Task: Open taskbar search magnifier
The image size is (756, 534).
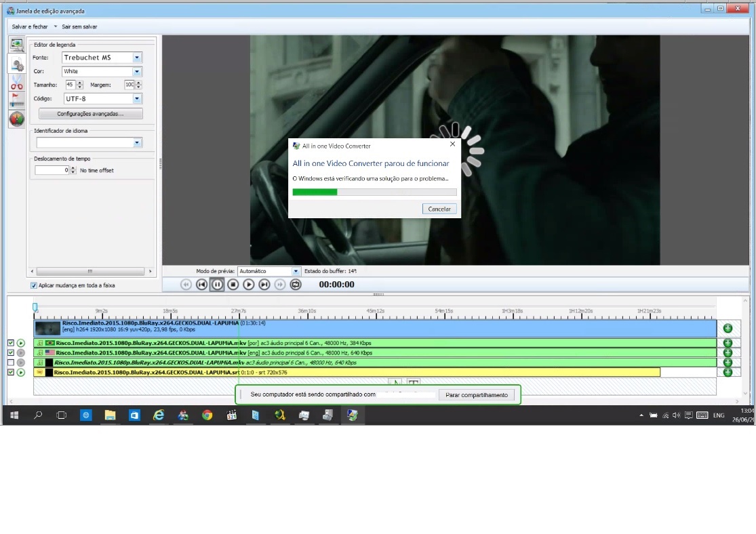Action: pos(37,415)
